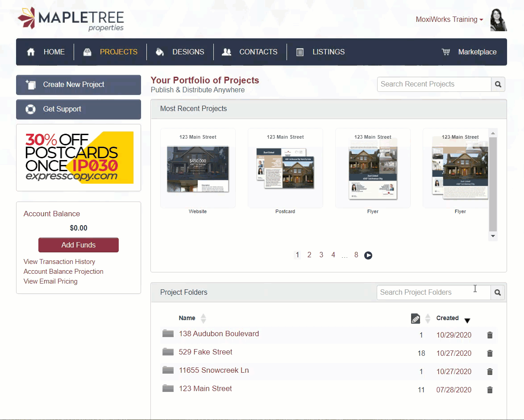The height and width of the screenshot is (420, 524).
Task: Click the Project Folders search magnifier icon
Action: click(x=498, y=292)
